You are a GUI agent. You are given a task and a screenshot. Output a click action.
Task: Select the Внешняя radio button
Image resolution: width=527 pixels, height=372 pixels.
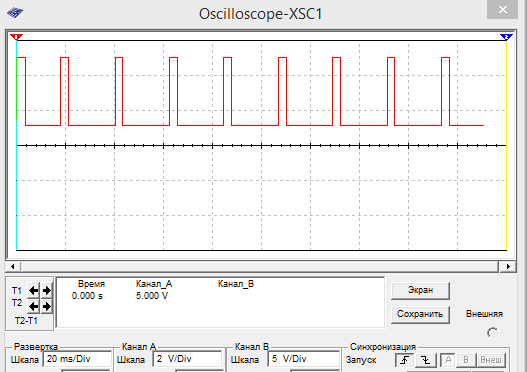[492, 333]
